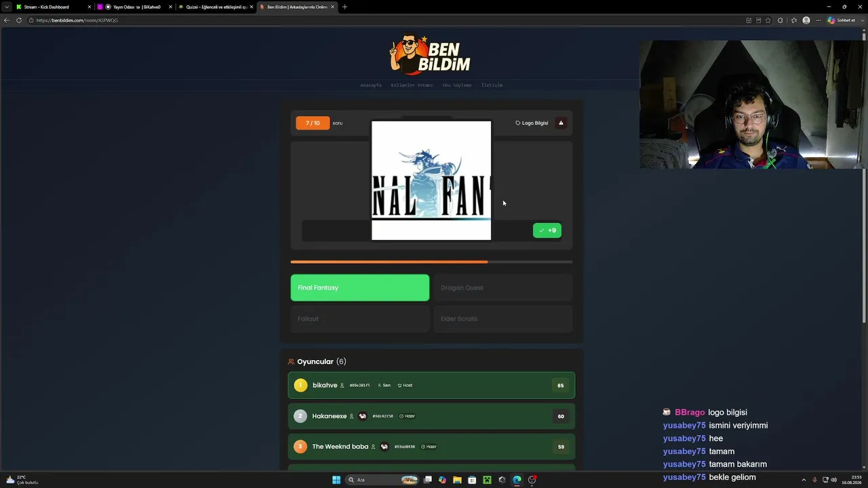The width and height of the screenshot is (868, 488).
Task: Open a new browser tab
Action: click(344, 7)
